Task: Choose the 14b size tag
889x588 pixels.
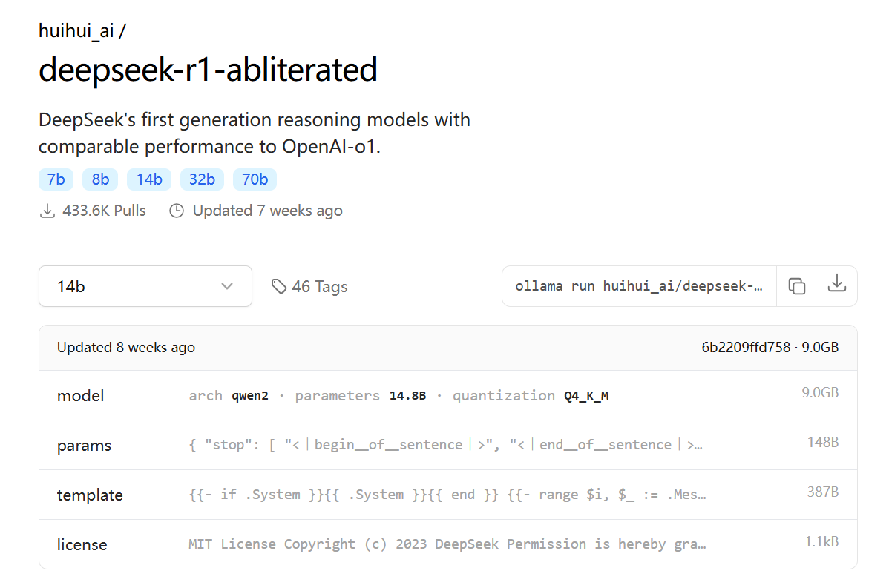Action: point(149,179)
